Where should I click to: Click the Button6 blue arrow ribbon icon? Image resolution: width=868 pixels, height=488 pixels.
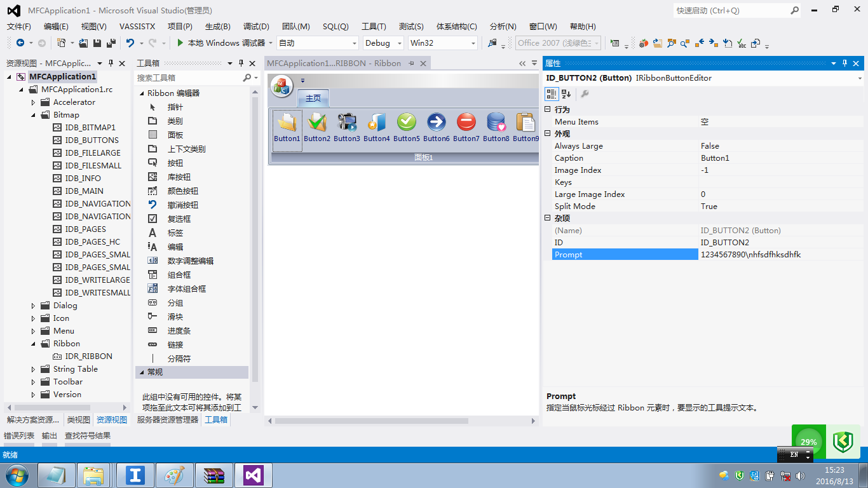[x=436, y=122]
